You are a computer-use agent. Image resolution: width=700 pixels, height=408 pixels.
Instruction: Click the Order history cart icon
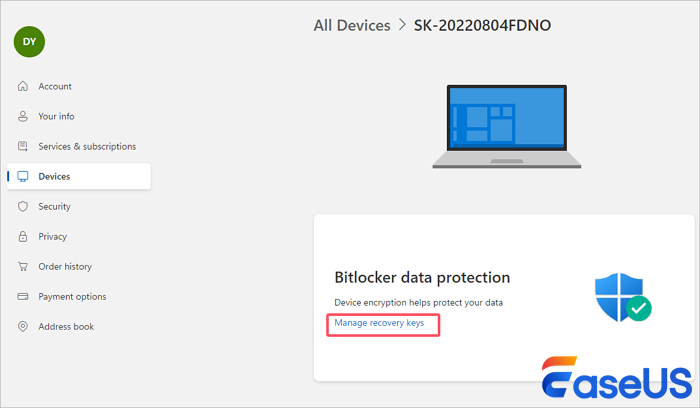click(23, 267)
